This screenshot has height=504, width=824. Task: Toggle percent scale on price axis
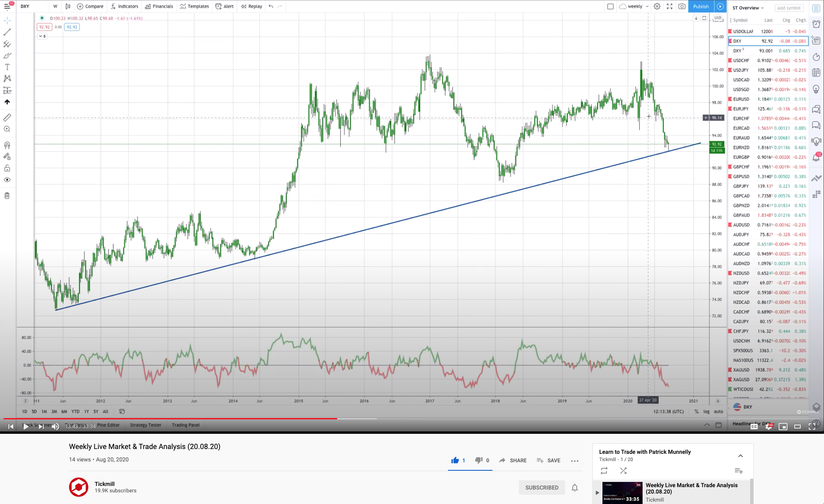(696, 412)
